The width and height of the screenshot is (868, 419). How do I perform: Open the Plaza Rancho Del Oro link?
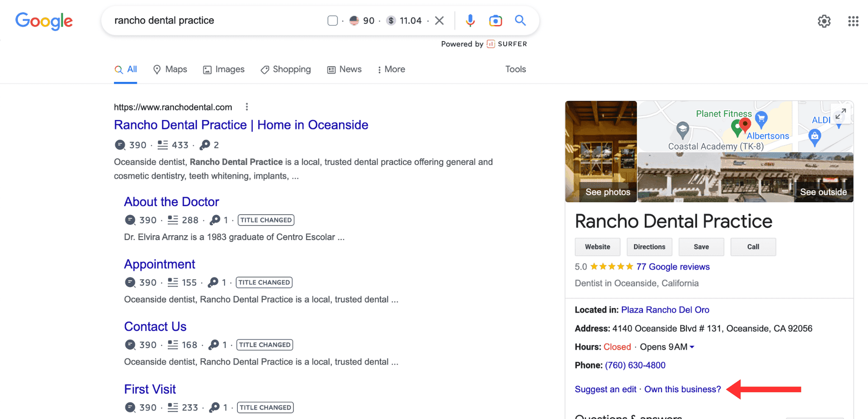pos(665,310)
